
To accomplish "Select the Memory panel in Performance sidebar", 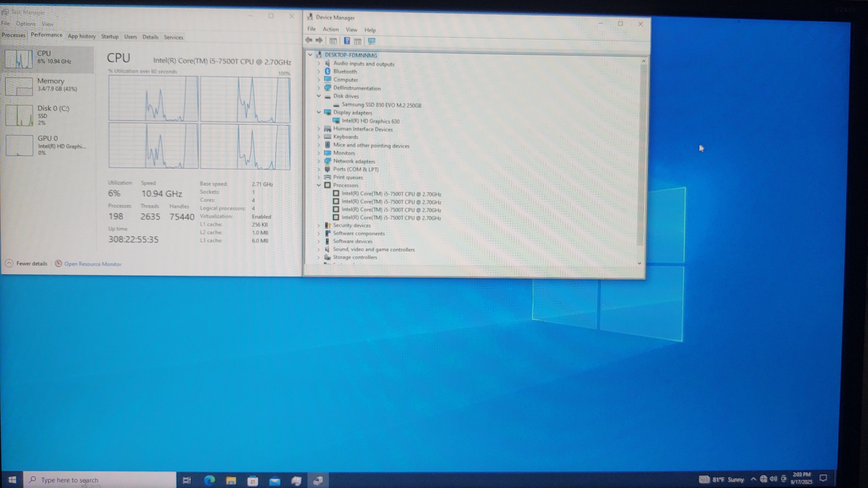I will pos(48,85).
